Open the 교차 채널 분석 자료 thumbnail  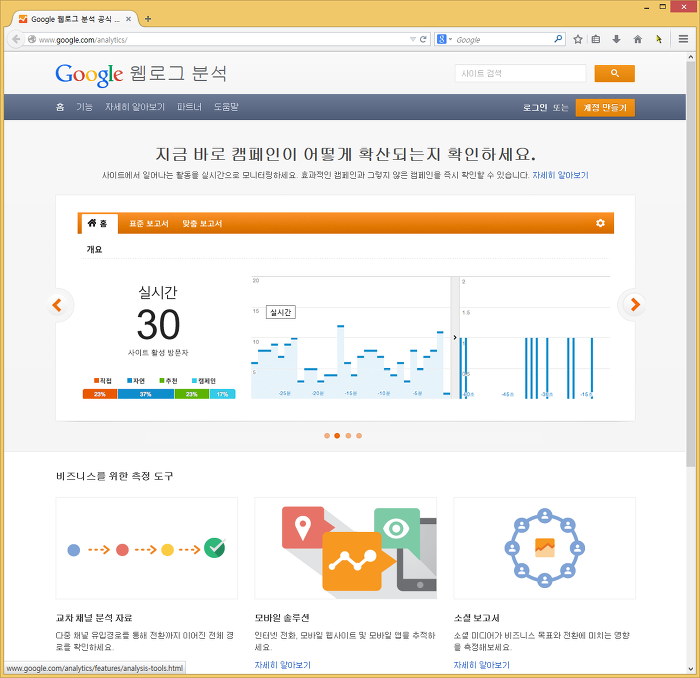click(146, 548)
